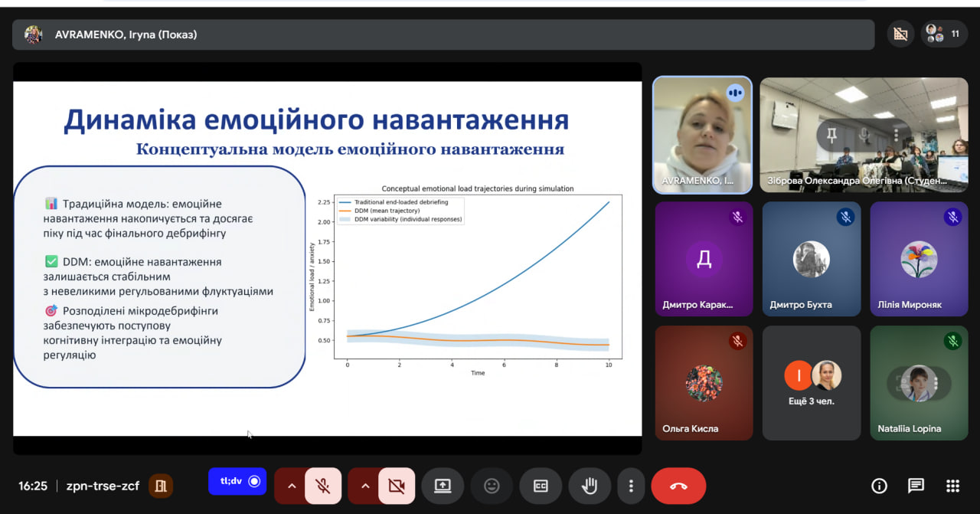Show the 11 participants list
Viewport: 980px width, 514px height.
(945, 34)
